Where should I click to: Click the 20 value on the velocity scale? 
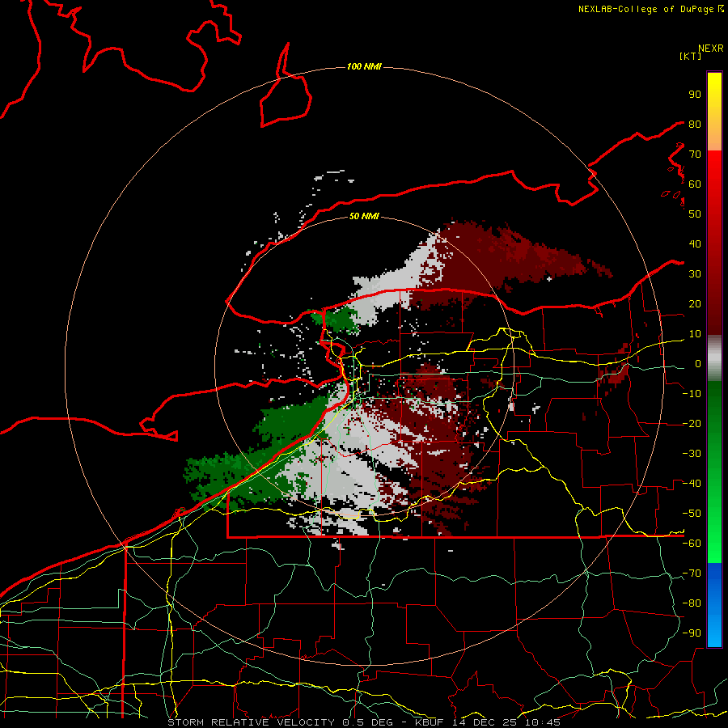[x=695, y=304]
